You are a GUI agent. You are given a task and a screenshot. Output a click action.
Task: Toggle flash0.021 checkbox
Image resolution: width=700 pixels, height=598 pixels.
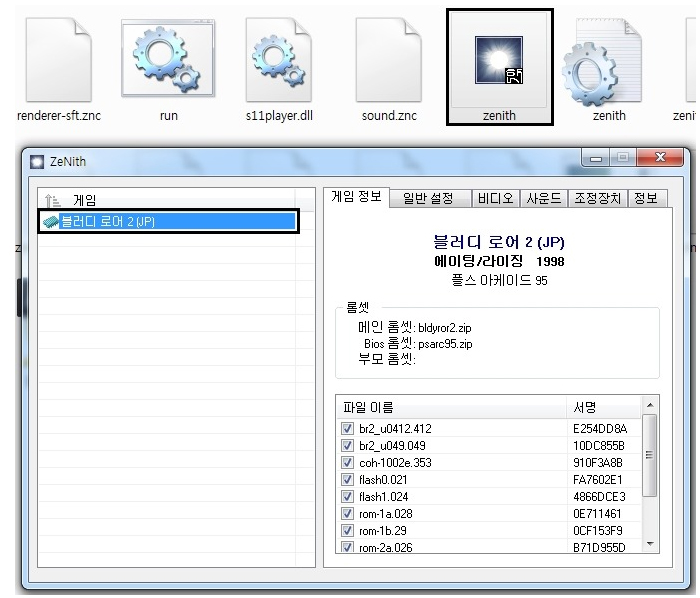pos(347,479)
